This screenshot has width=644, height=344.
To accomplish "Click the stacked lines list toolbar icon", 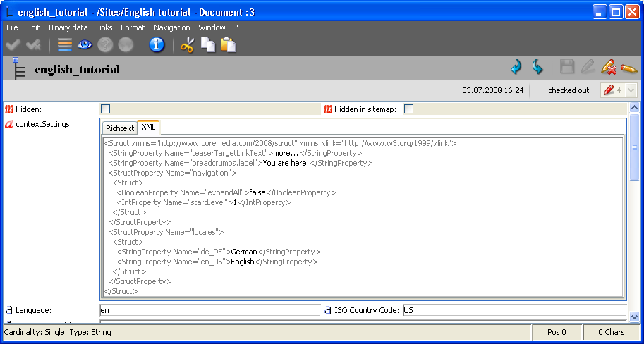I will [x=64, y=44].
